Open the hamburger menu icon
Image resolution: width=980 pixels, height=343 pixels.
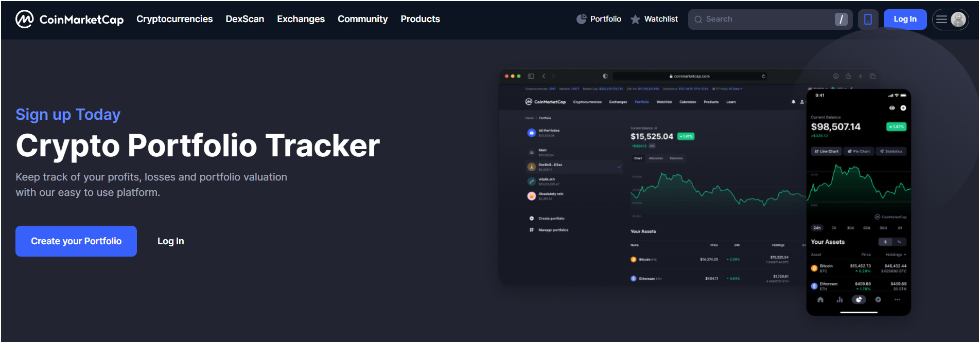point(941,20)
